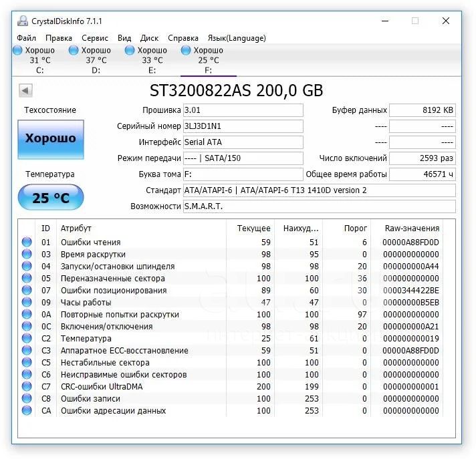The height and width of the screenshot is (459, 476).
Task: Click threshold value 97 in the 0A Повторные попытки раскрутки row
Action: point(362,314)
